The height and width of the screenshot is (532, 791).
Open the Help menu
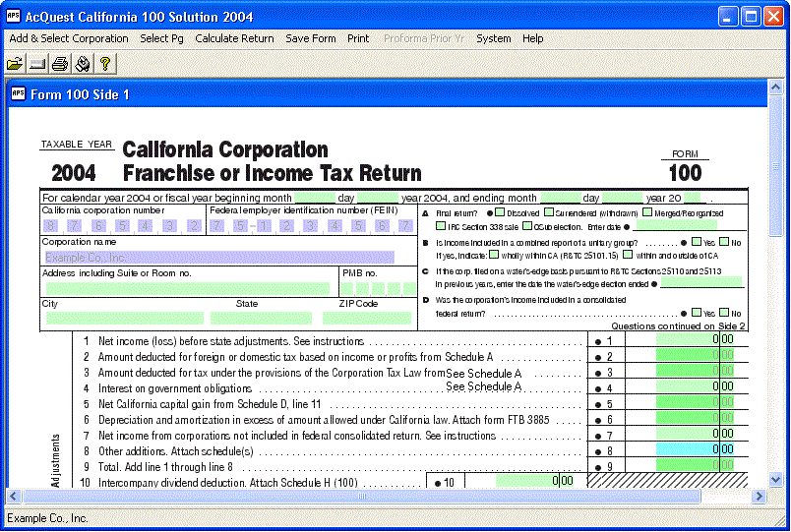pos(532,38)
